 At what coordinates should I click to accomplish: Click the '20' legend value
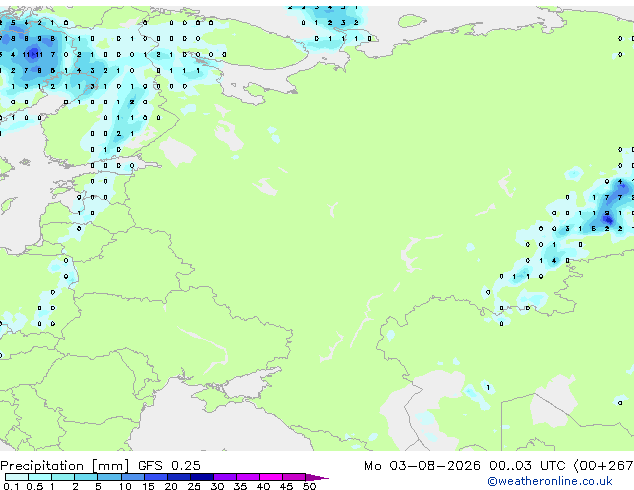tap(171, 486)
